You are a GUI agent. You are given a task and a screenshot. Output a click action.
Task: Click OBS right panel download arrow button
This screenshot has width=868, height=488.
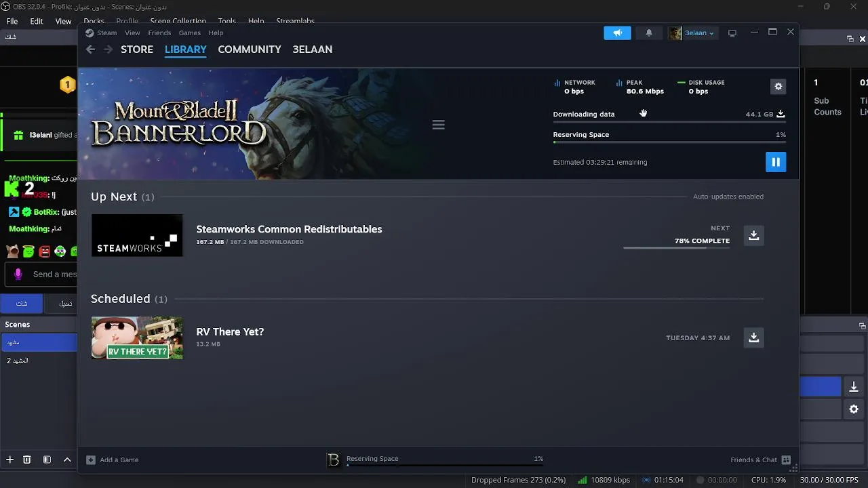[854, 387]
